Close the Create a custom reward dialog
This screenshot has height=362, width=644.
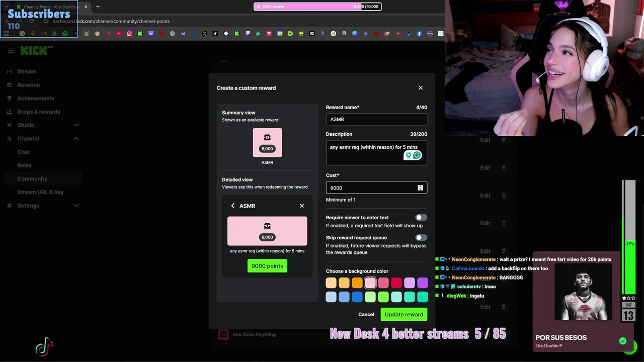[421, 87]
